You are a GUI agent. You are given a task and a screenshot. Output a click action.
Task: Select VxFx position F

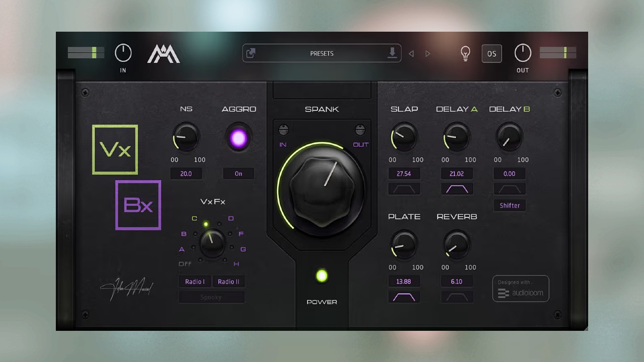(x=241, y=234)
